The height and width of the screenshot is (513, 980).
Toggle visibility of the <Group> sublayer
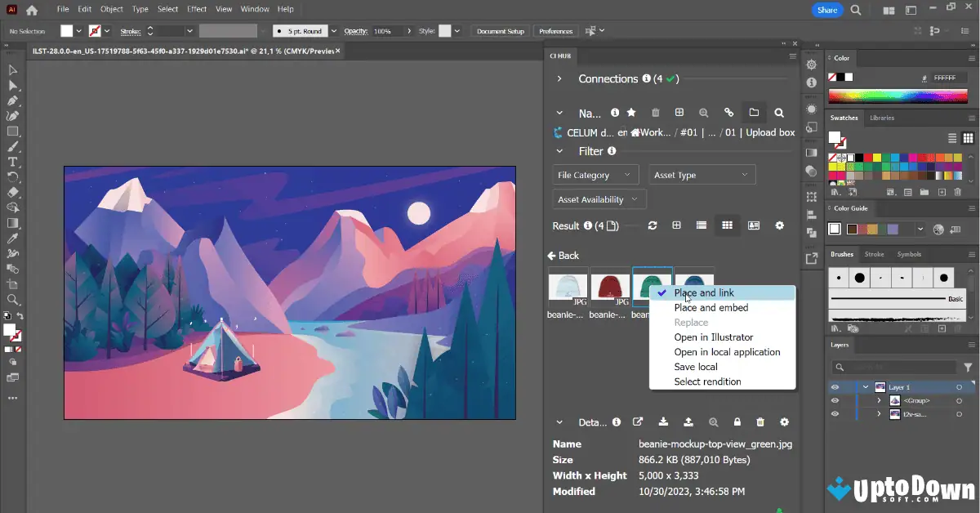[835, 400]
